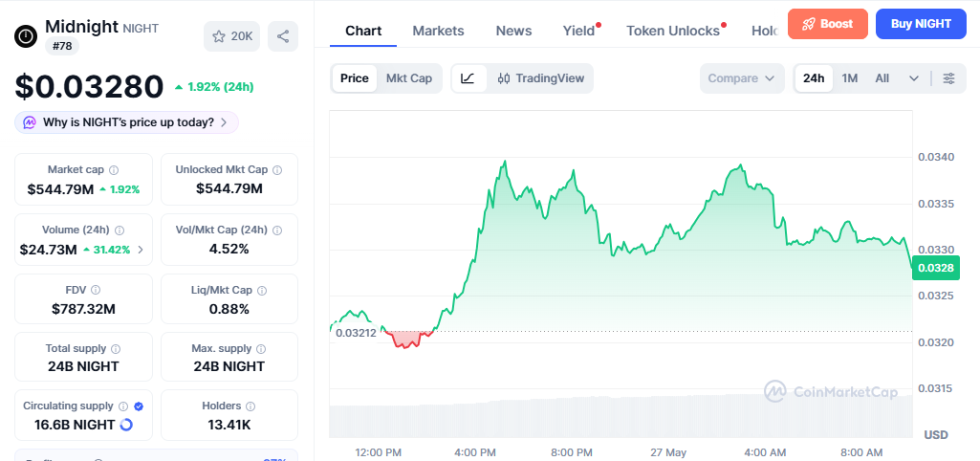Click the $0.03280 price text

(89, 87)
